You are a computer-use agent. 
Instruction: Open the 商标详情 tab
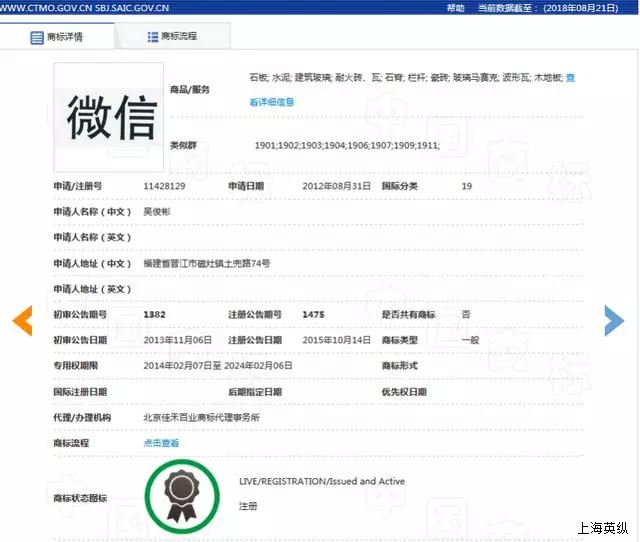coord(57,37)
